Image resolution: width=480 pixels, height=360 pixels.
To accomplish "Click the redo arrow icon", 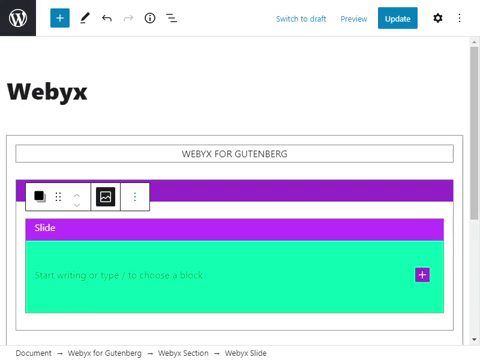I will click(128, 18).
